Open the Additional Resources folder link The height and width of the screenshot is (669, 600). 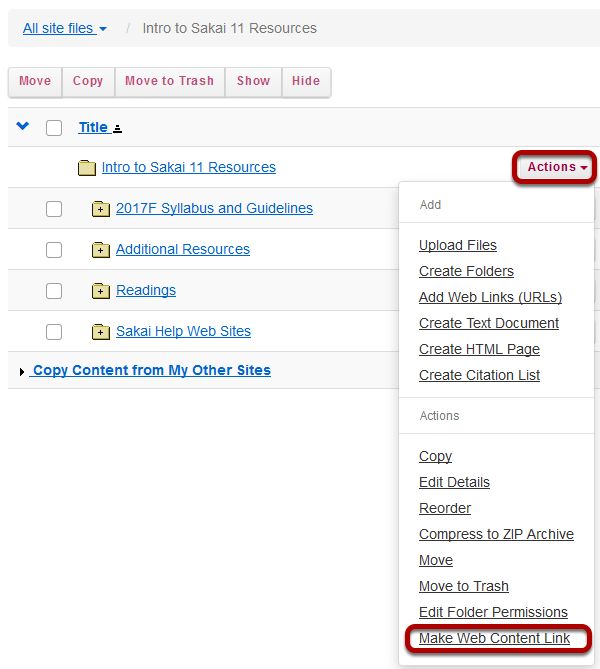(x=183, y=249)
